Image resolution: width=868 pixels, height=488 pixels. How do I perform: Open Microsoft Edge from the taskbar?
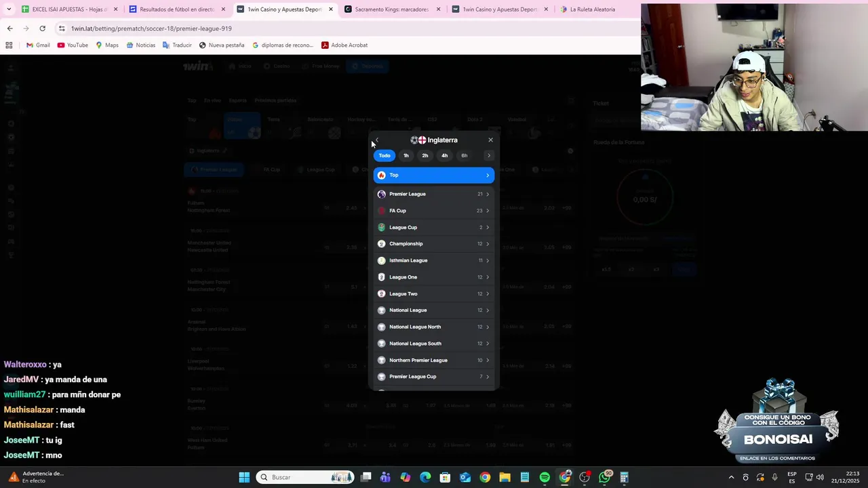[425, 477]
